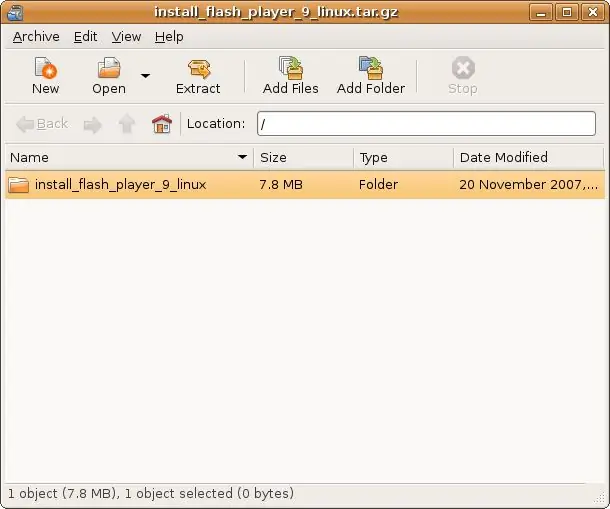Close the archive manager window
The width and height of the screenshot is (610, 509).
coord(592,12)
